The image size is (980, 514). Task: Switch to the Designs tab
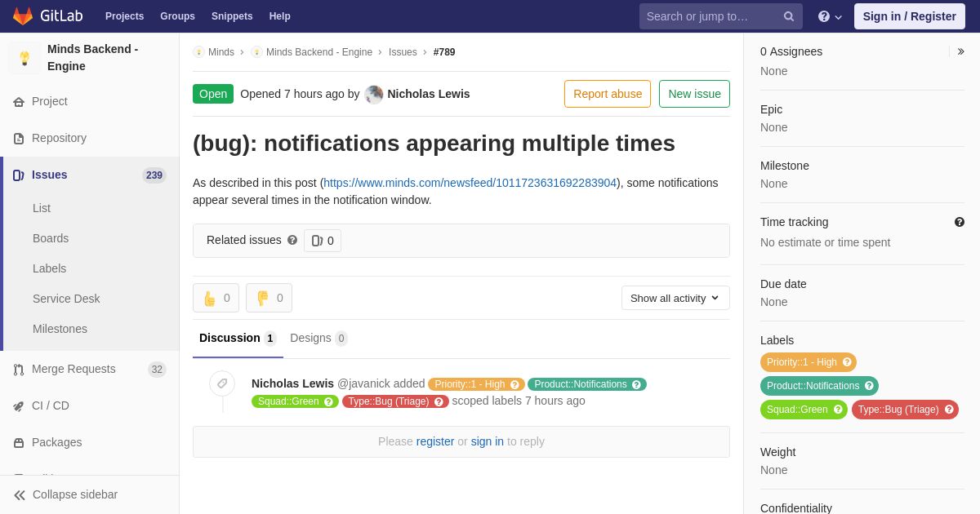click(318, 339)
